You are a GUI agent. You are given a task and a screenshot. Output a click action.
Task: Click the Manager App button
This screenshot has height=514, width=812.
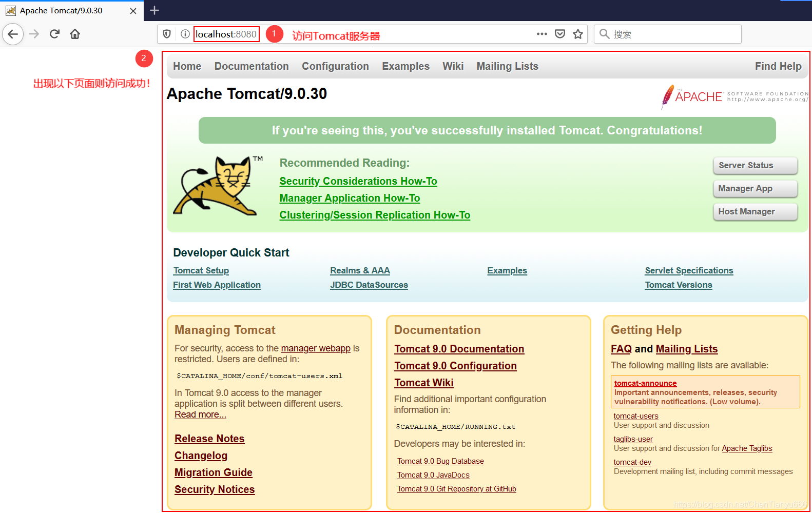click(x=755, y=189)
